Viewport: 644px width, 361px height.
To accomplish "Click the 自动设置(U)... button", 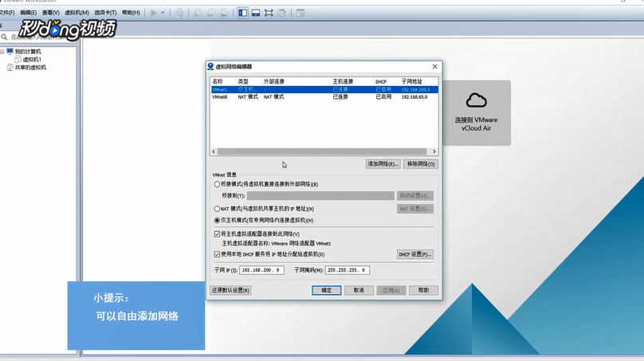I will [414, 196].
